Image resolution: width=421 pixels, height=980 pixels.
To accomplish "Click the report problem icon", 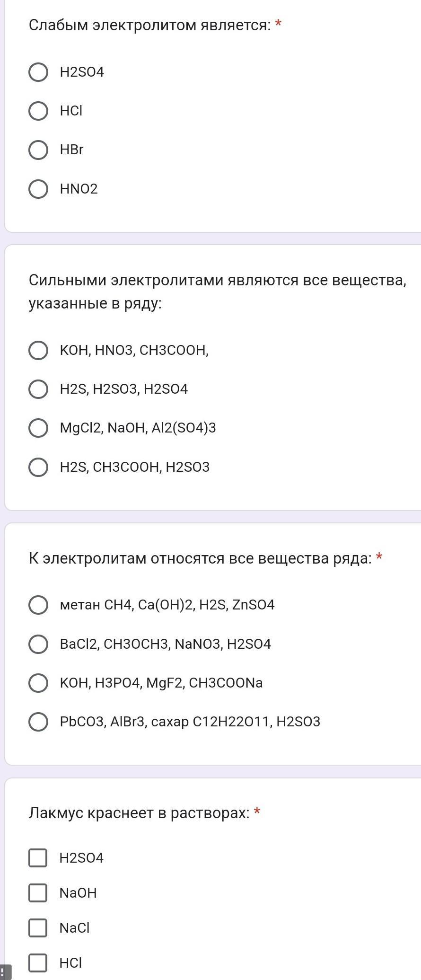I will pos(5,972).
